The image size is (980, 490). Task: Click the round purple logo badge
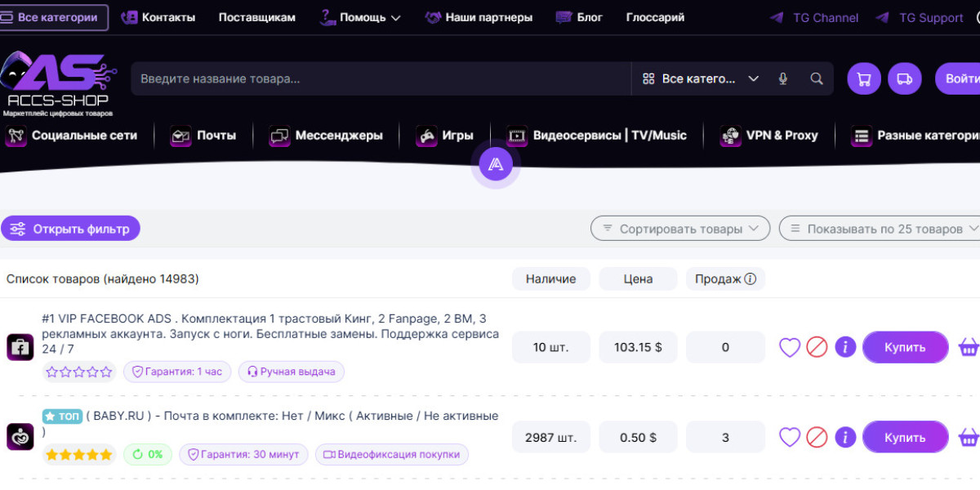click(x=495, y=165)
